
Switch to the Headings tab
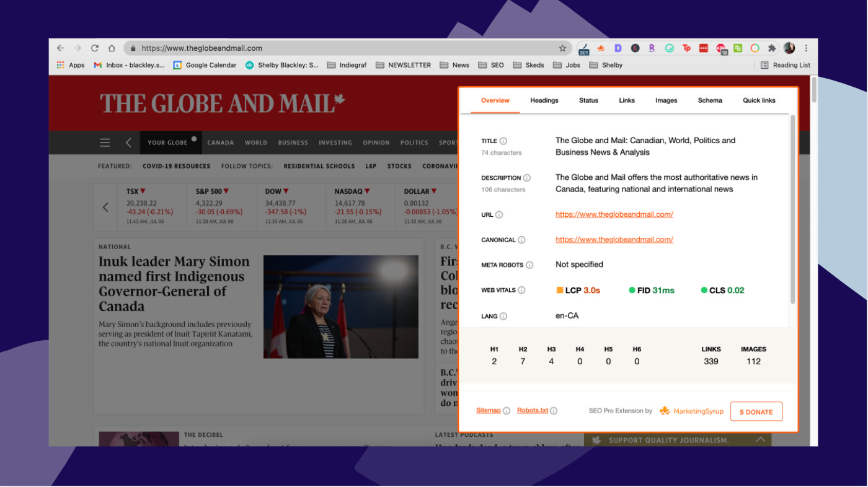click(544, 100)
